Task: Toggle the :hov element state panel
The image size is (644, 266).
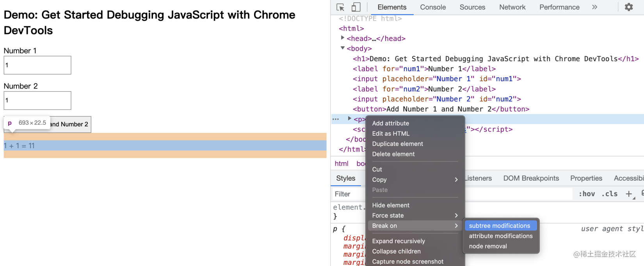Action: (587, 194)
